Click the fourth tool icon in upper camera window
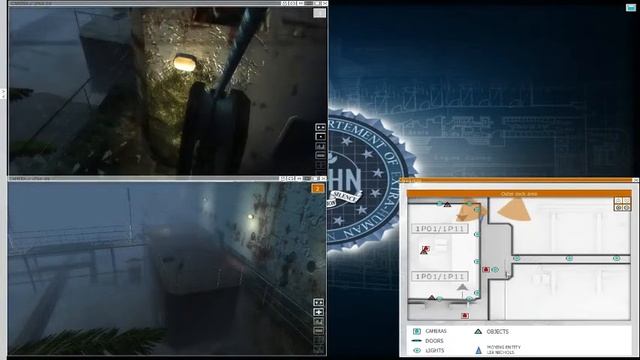The width and height of the screenshot is (640, 360). (320, 155)
